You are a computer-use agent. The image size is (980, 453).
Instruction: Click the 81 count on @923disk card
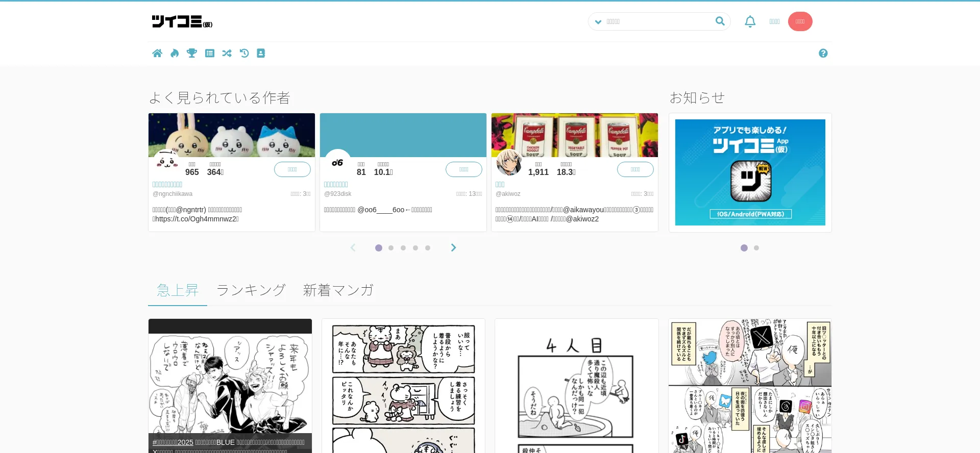361,172
